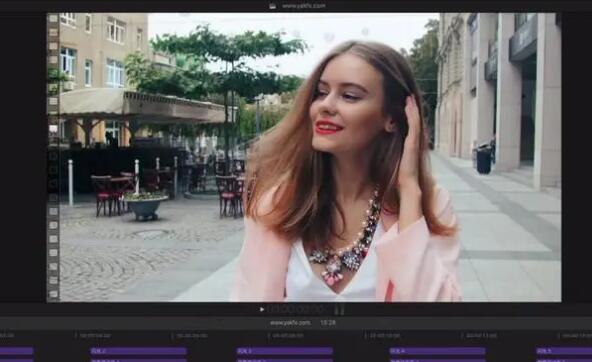Click the timecode display under the video

coord(295,310)
